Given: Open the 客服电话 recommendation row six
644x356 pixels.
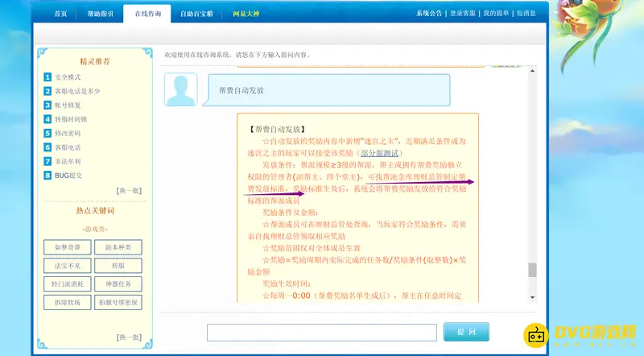Looking at the screenshot, I should click(x=68, y=147).
